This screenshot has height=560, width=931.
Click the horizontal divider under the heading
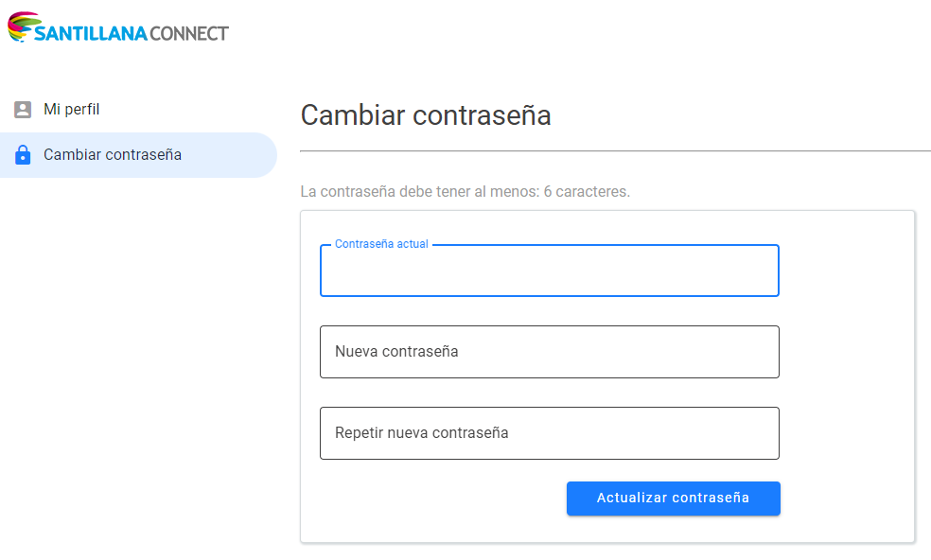point(615,150)
